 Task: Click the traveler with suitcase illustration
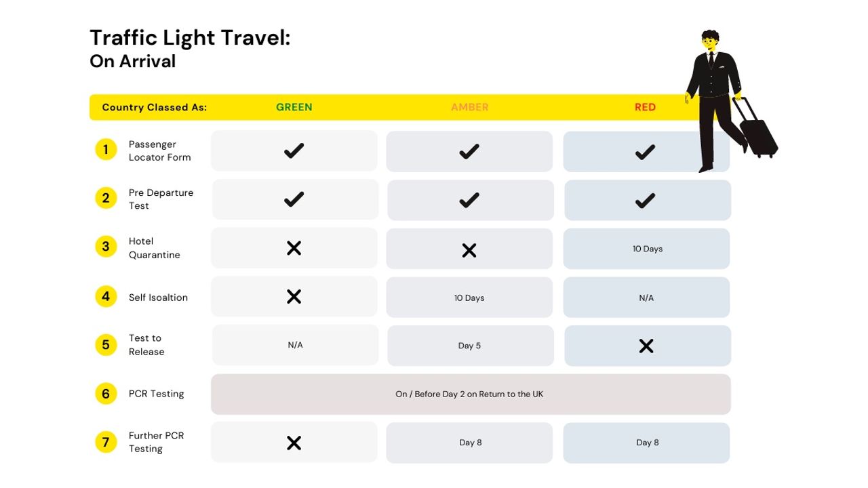(730, 100)
